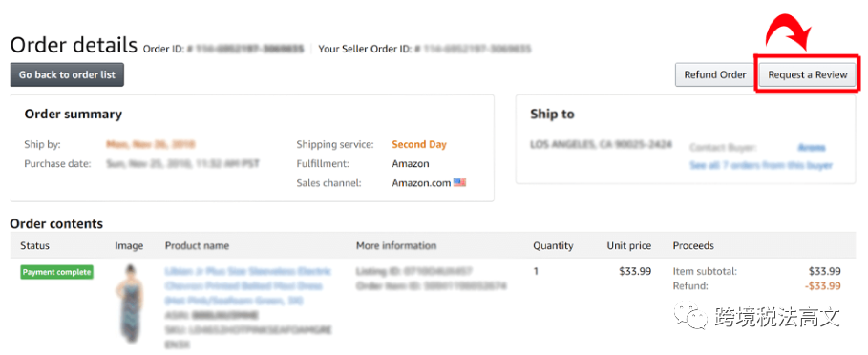Click the More information column header
This screenshot has width=868, height=355.
pyautogui.click(x=396, y=245)
